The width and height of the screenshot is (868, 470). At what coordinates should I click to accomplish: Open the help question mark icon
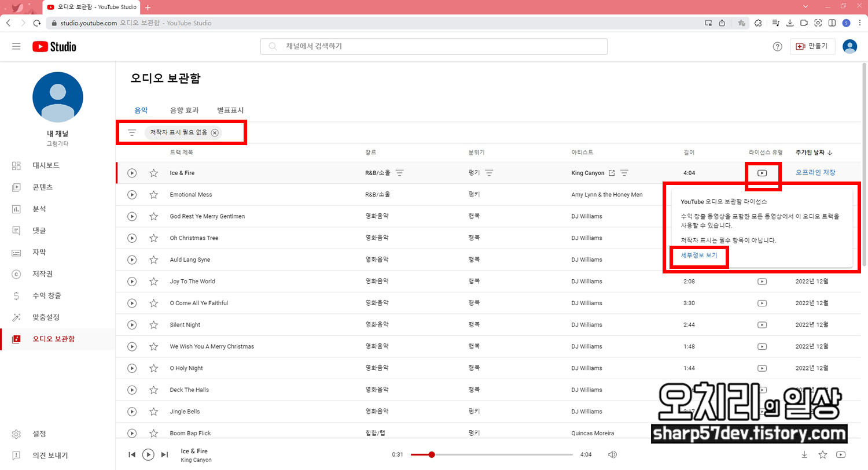tap(777, 47)
